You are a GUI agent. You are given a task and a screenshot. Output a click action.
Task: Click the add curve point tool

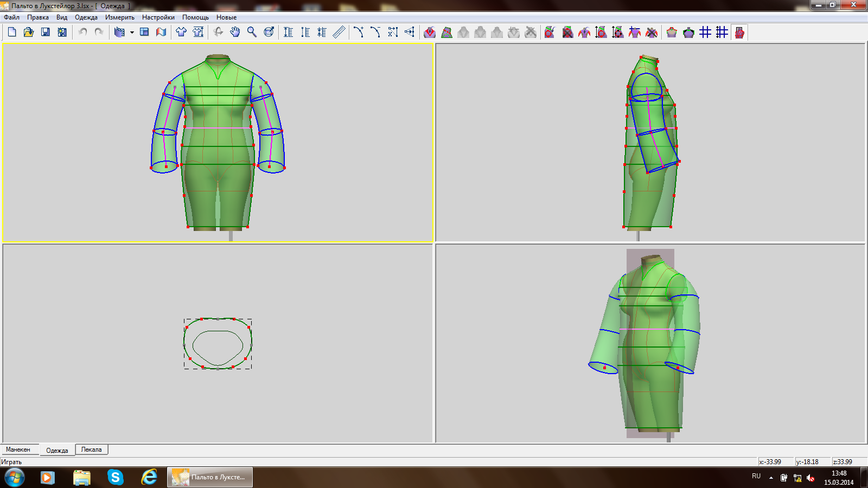pyautogui.click(x=359, y=33)
